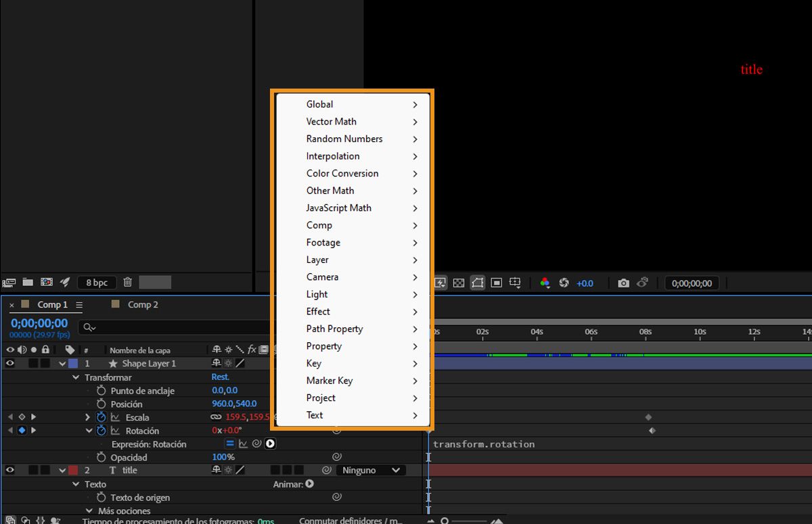Click the Rotación stopwatch to remove keyframes
Screen dimensions: 812x524
(x=101, y=431)
